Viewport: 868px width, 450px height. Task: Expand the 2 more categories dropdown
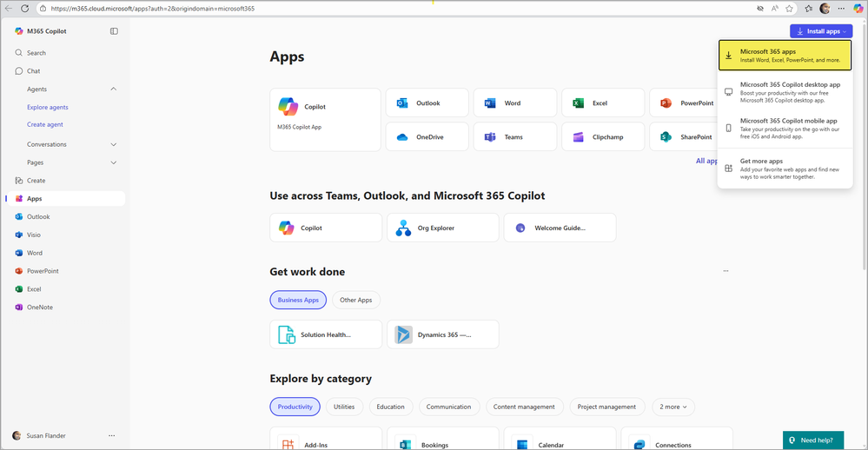pyautogui.click(x=673, y=407)
